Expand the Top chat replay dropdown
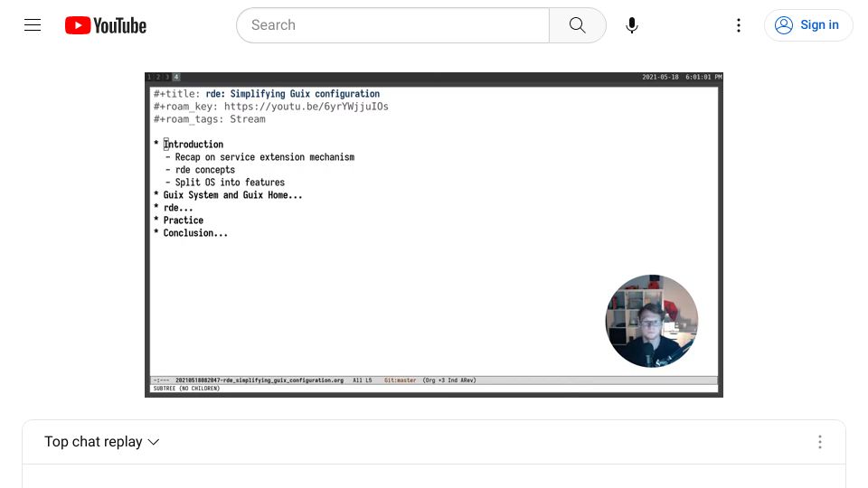Viewport: 868px width, 488px height. pyautogui.click(x=102, y=442)
